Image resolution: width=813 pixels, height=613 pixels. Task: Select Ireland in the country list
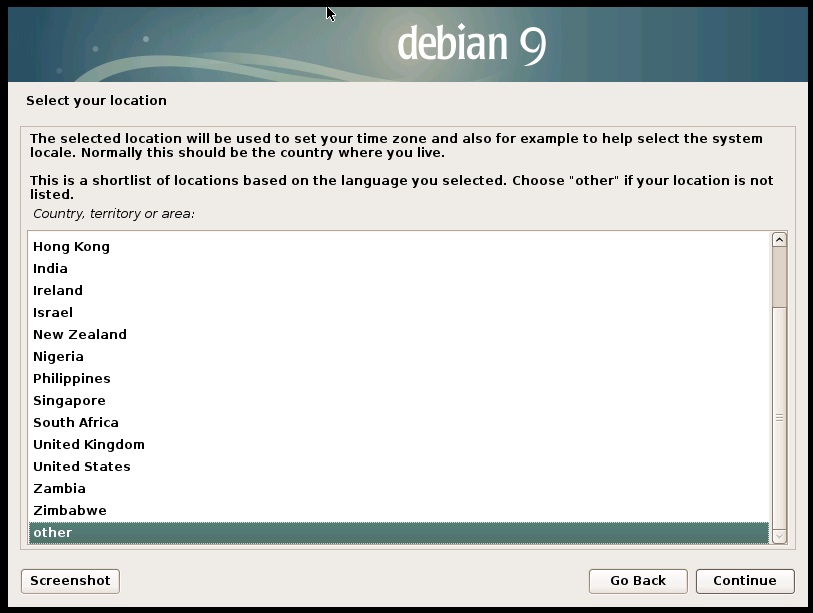[x=58, y=290]
